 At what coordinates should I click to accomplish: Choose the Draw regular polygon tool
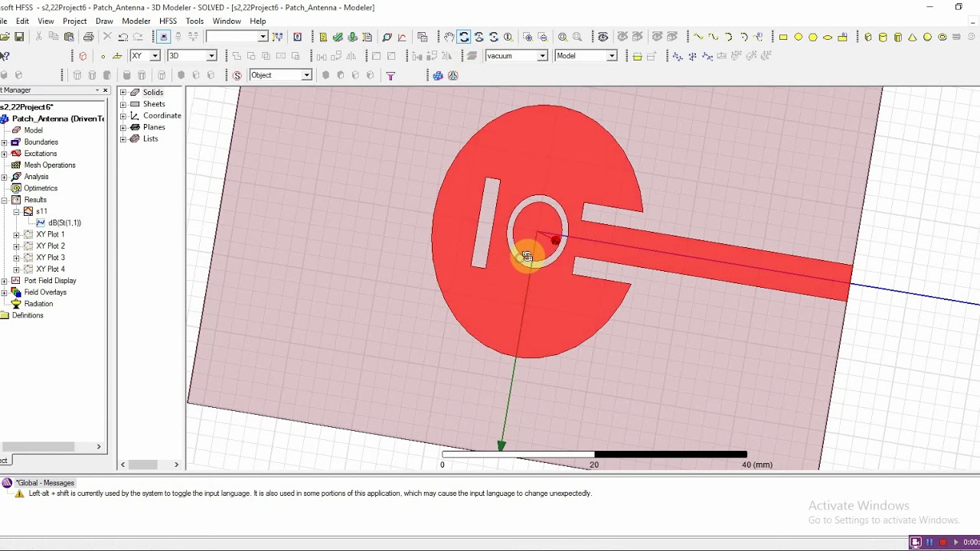tap(813, 37)
